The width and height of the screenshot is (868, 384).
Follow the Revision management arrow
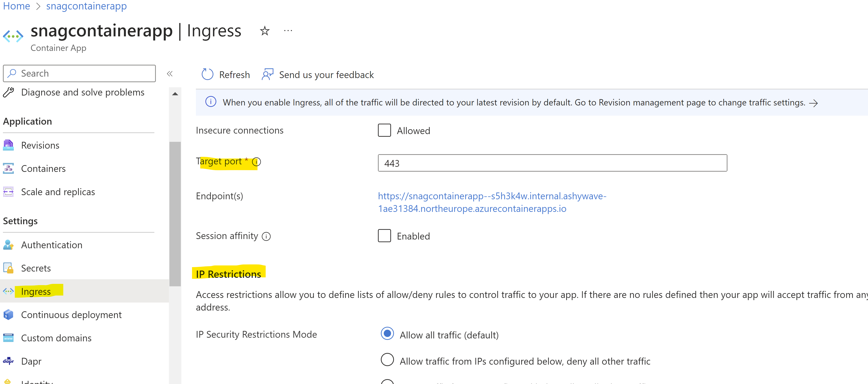(x=813, y=103)
